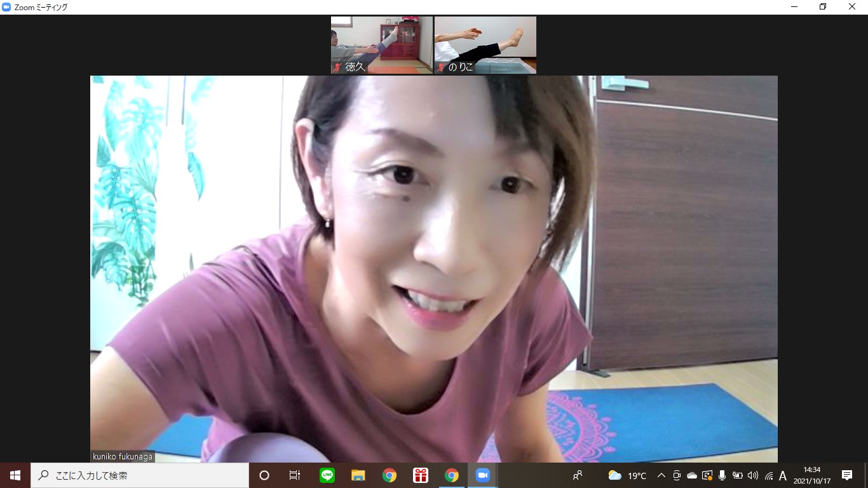Select the のりこ participant video thumbnail
Viewport: 868px width, 488px height.
pyautogui.click(x=485, y=45)
